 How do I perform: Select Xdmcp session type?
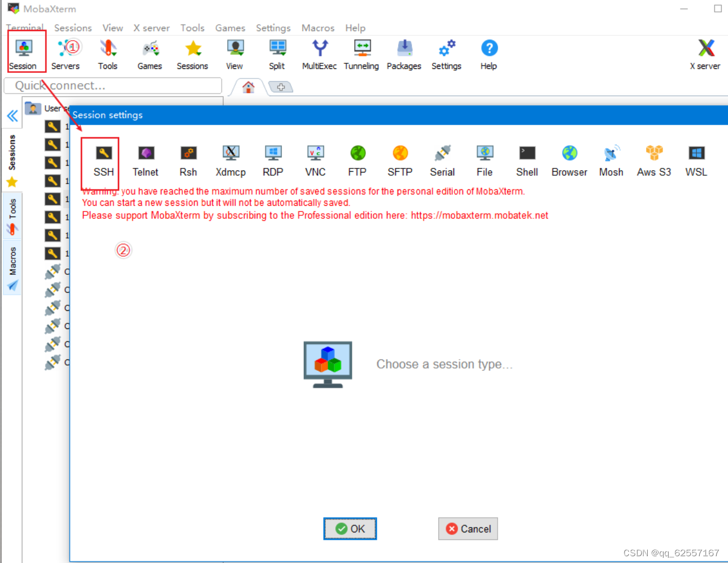[230, 162]
